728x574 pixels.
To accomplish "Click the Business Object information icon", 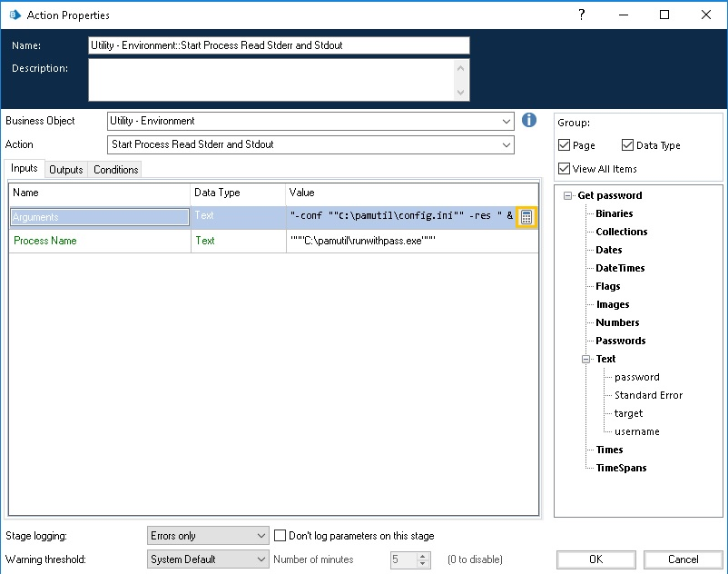I will tap(529, 120).
